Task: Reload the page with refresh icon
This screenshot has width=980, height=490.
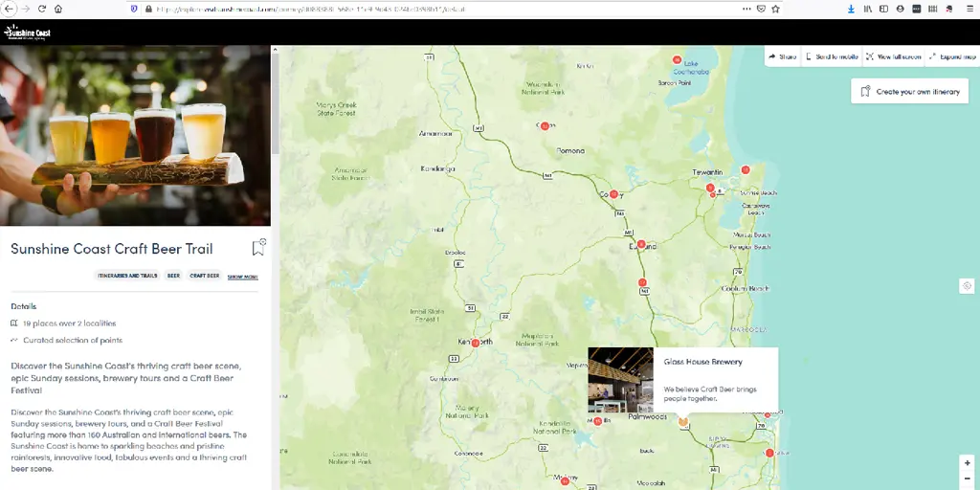Action: point(42,9)
